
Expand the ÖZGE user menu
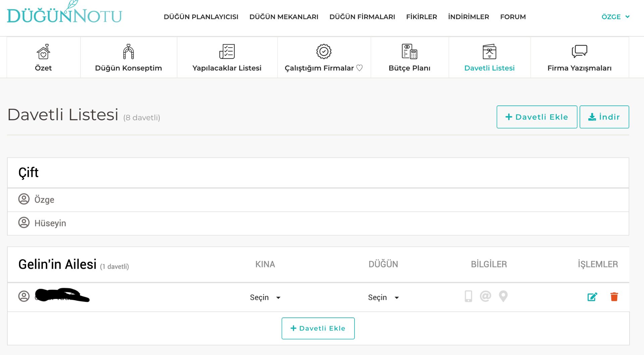[615, 17]
